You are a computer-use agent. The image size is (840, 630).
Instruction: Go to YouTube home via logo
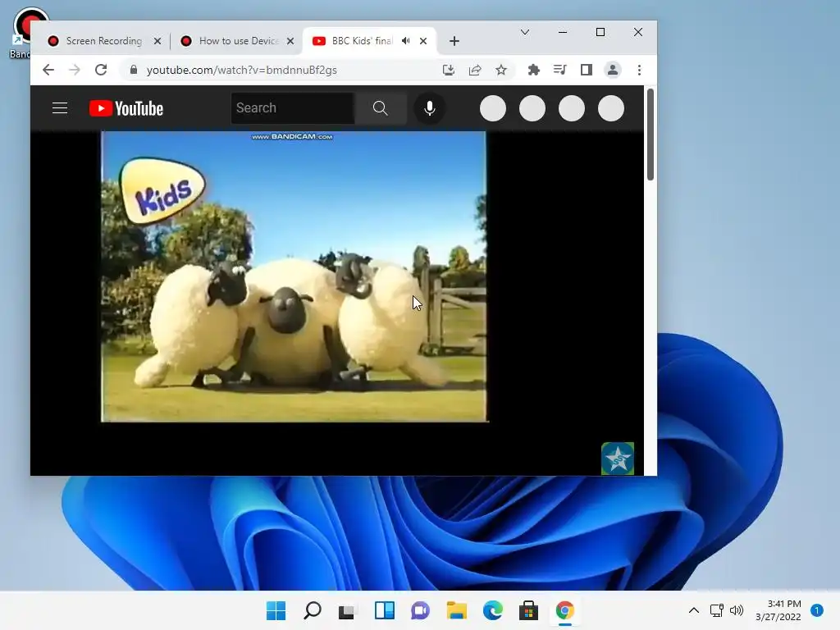[126, 108]
